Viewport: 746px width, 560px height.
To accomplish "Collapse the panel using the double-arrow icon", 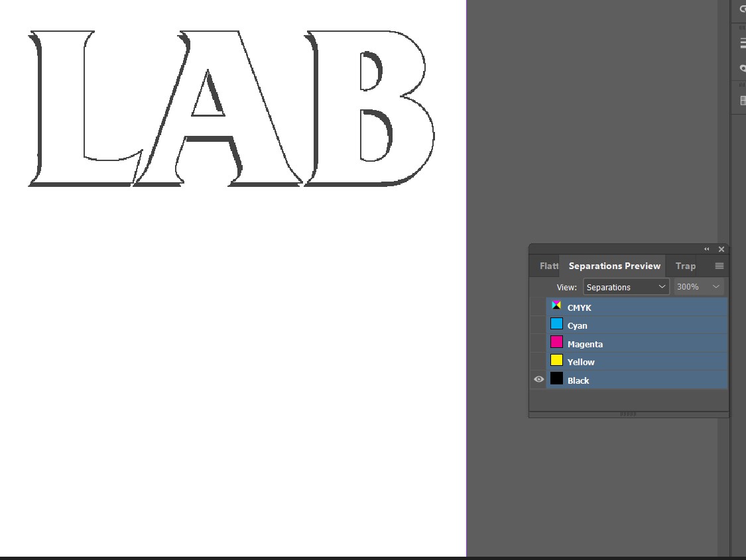I will [706, 249].
